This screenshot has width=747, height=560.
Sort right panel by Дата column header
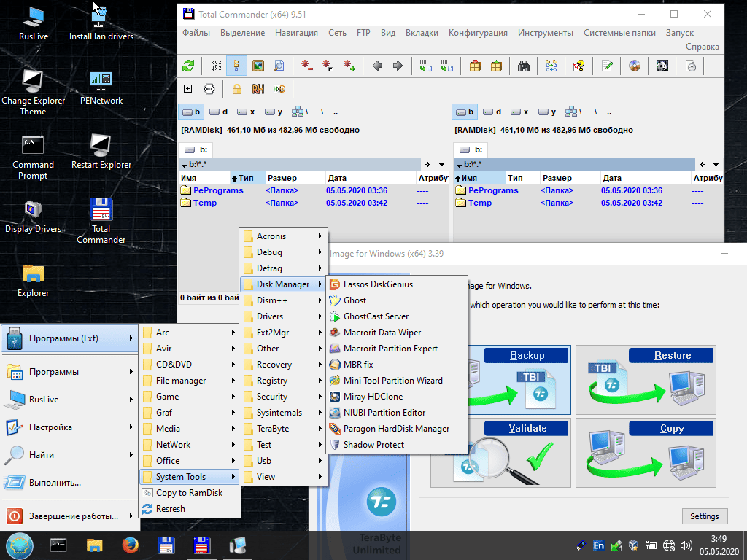[x=645, y=178]
